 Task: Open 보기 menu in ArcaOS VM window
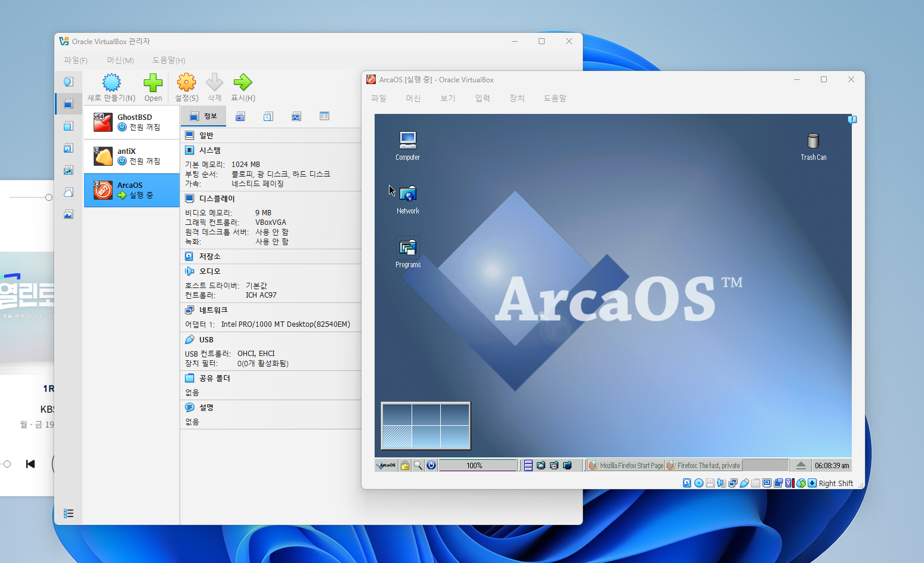click(x=448, y=98)
